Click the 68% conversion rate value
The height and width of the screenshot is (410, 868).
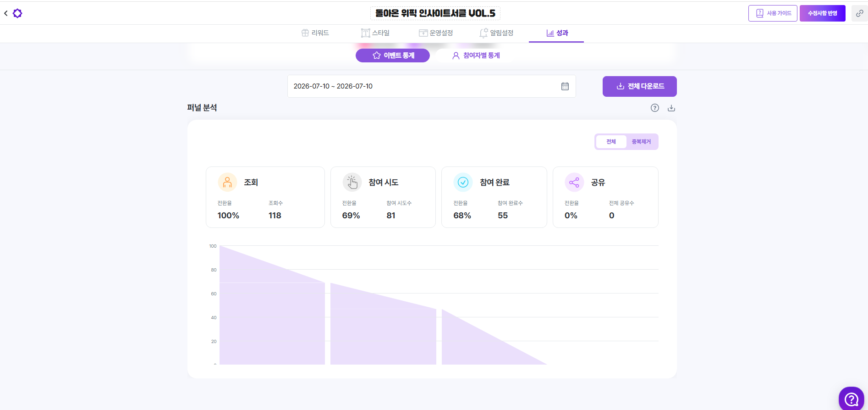[462, 216]
